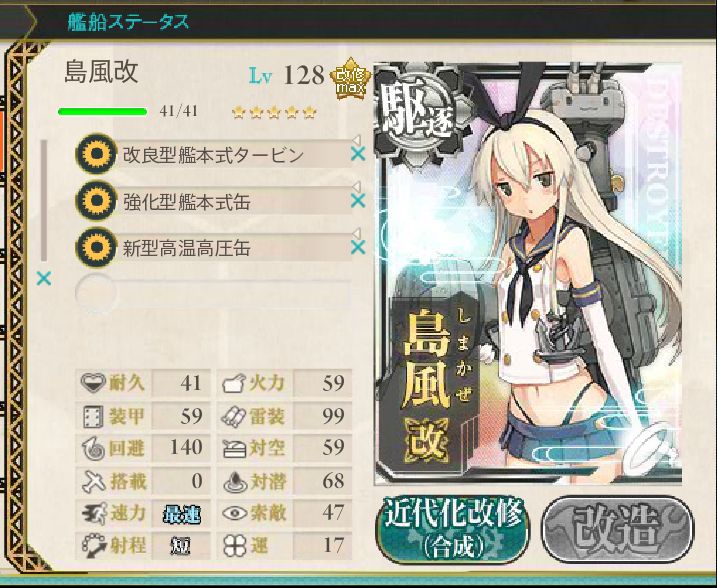Click the 改修max gold star badge
The width and height of the screenshot is (717, 588).
(x=350, y=79)
